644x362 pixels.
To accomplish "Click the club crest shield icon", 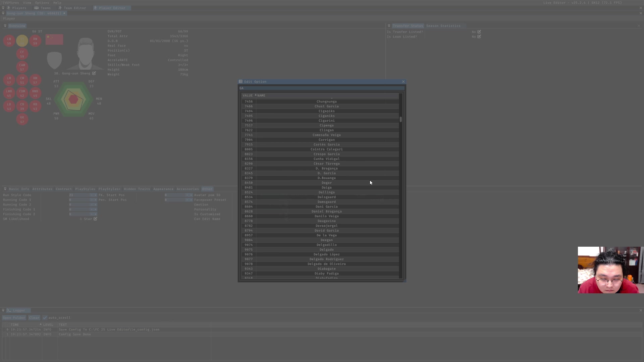I will tap(54, 60).
